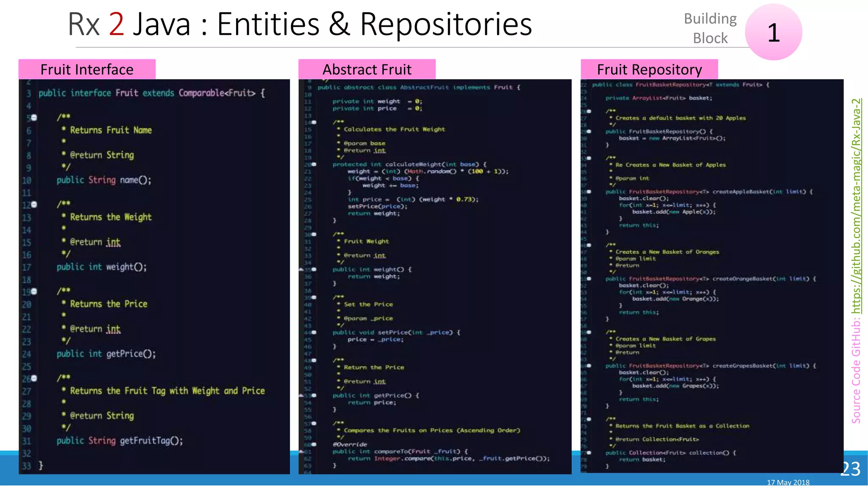Toggle fold marker at line 26
The width and height of the screenshot is (868, 488).
(x=34, y=378)
